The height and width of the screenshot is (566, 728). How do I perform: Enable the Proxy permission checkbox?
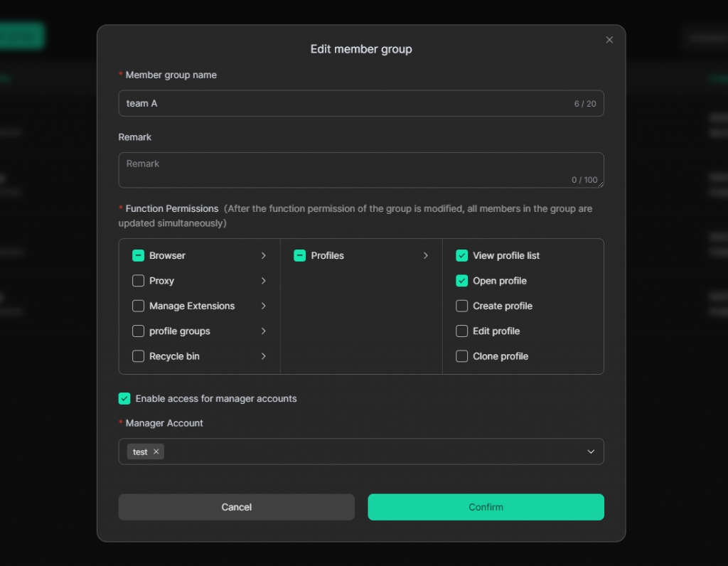[139, 281]
